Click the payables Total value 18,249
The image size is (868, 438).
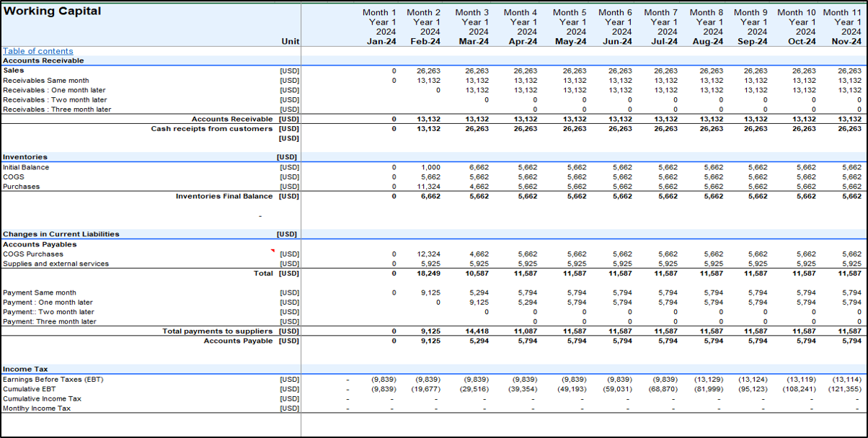pos(428,274)
